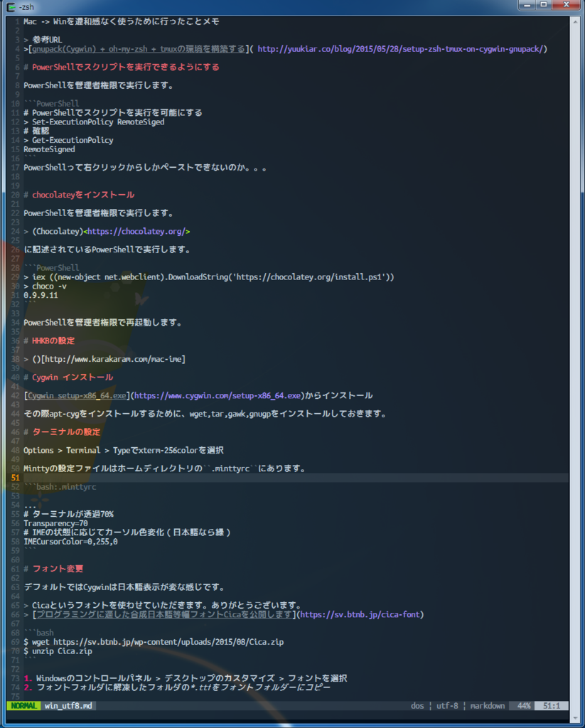Image resolution: width=585 pixels, height=728 pixels.
Task: Click the Options > Terminal > Type line
Action: (124, 450)
